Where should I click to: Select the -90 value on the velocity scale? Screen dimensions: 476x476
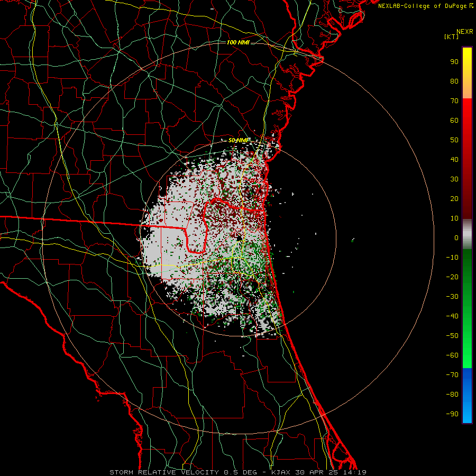click(452, 414)
